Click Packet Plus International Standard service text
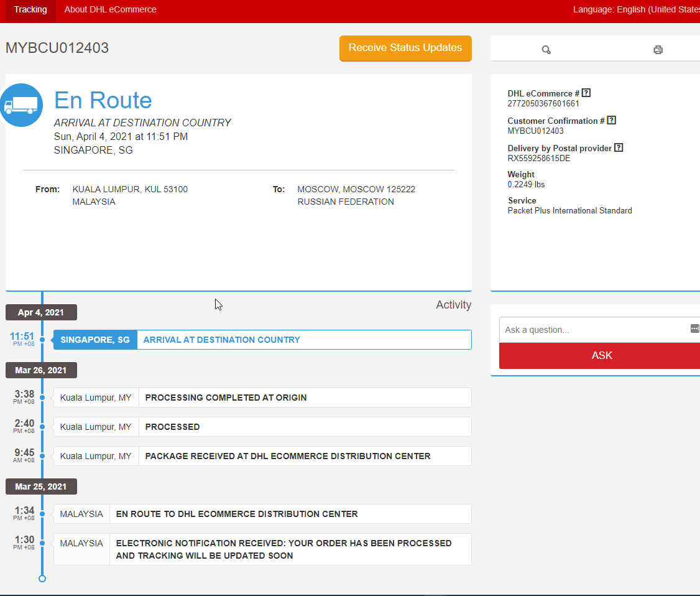This screenshot has height=596, width=700. point(569,210)
